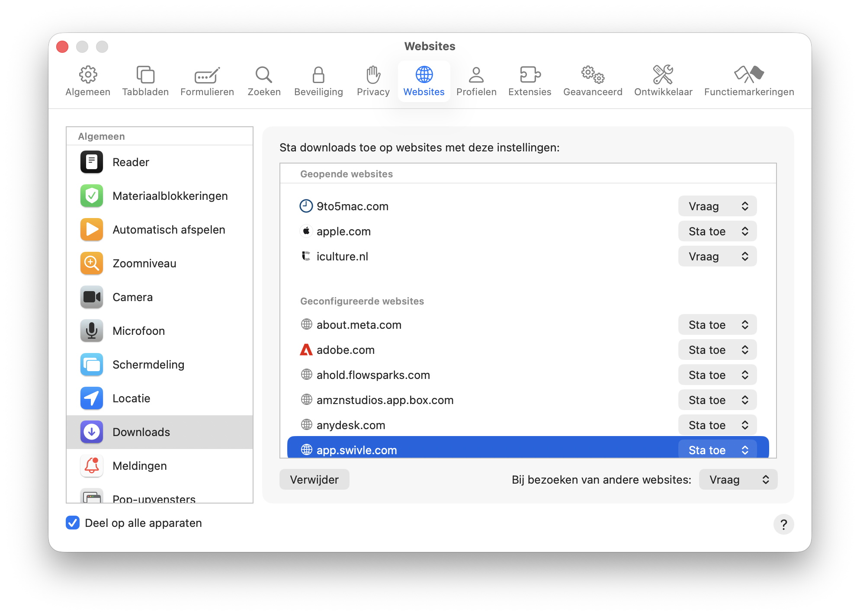Close the Websites settings window

click(x=62, y=47)
